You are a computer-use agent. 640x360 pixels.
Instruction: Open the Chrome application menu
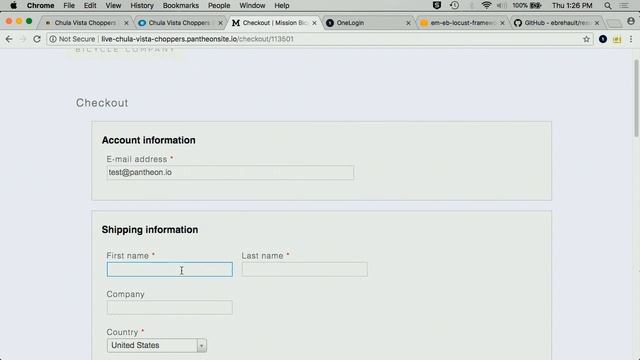pyautogui.click(x=40, y=5)
